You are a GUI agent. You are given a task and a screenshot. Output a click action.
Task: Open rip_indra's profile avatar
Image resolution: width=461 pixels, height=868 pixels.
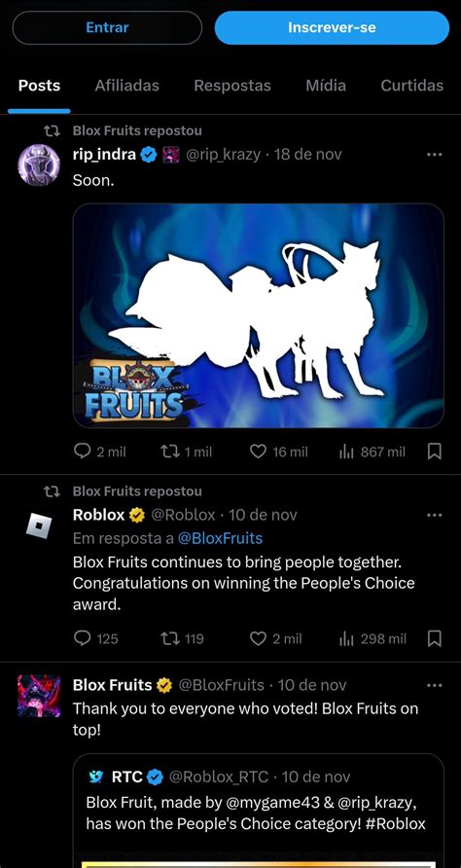pos(39,165)
